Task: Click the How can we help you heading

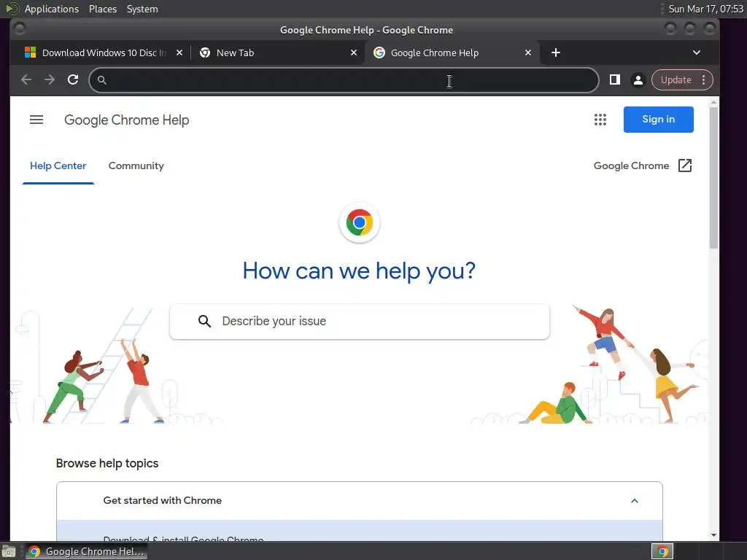Action: coord(359,271)
